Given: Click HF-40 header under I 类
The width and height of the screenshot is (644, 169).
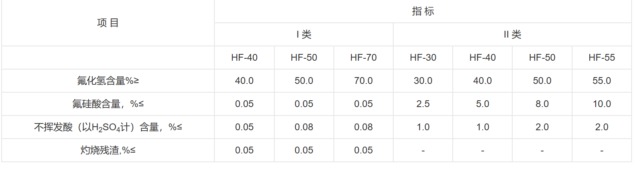Looking at the screenshot, I should click(244, 58).
